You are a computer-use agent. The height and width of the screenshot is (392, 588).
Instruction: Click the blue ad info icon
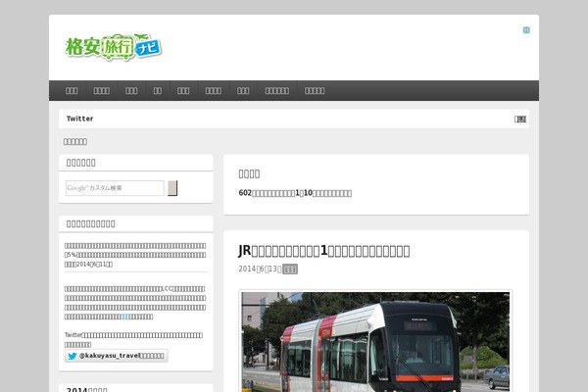point(526,30)
